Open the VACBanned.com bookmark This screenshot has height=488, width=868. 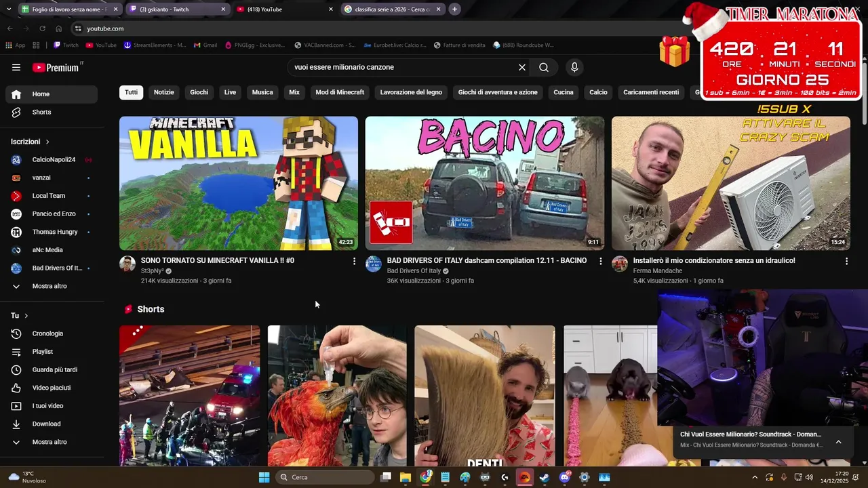[x=325, y=45]
